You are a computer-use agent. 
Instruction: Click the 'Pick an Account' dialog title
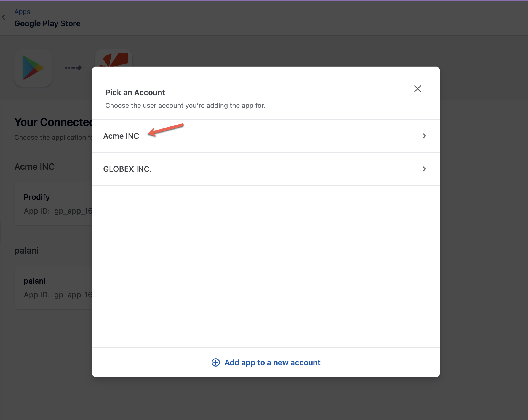[x=135, y=93]
